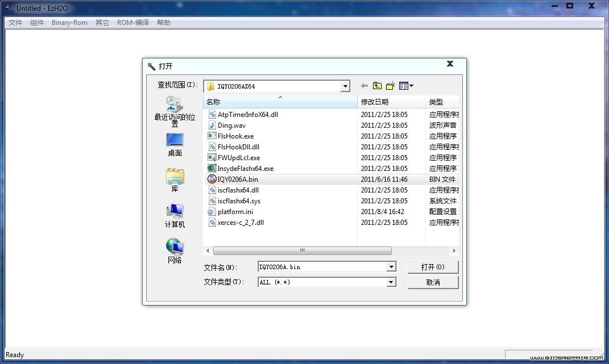Image resolution: width=609 pixels, height=364 pixels.
Task: Open Recent Places (最近访问的位置) shortcut
Action: (175, 111)
